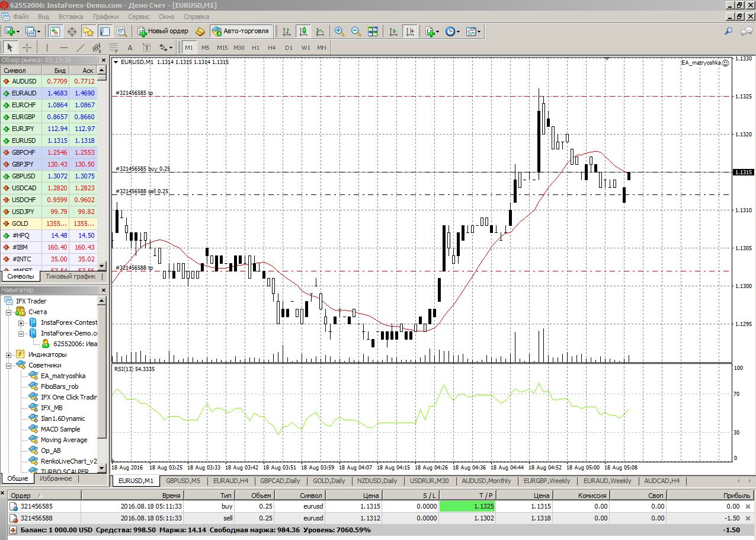Image resolution: width=756 pixels, height=540 pixels.
Task: Zoom in on chart magnifier icon
Action: [339, 31]
